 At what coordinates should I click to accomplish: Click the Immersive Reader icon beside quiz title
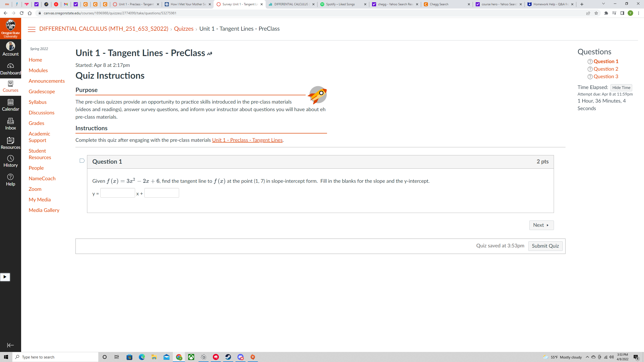[x=210, y=53]
